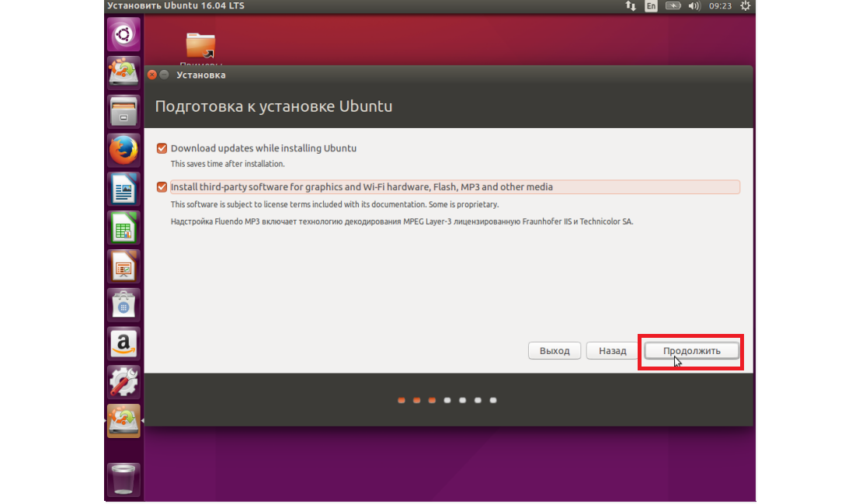Open the Files manager from launcher
Viewport: 852px width, 504px height.
click(123, 111)
